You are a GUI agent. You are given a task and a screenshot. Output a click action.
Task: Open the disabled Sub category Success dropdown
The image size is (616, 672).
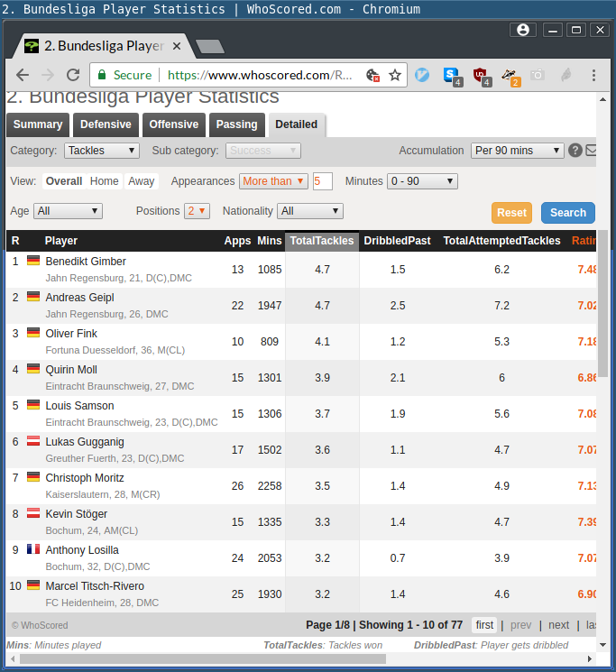(x=263, y=151)
